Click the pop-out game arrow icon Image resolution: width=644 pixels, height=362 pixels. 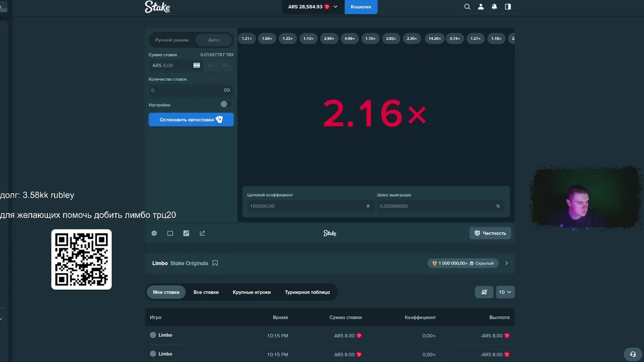pos(202,233)
